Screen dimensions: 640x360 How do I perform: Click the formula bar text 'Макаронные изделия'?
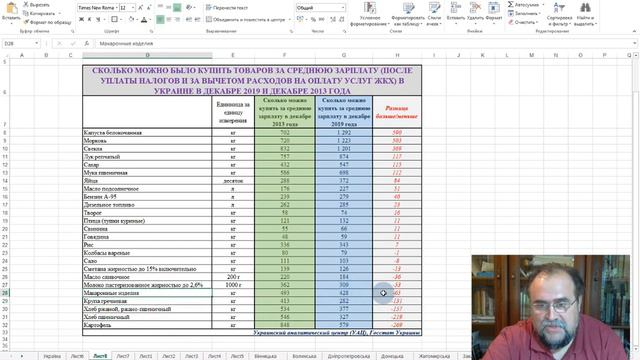pyautogui.click(x=127, y=43)
